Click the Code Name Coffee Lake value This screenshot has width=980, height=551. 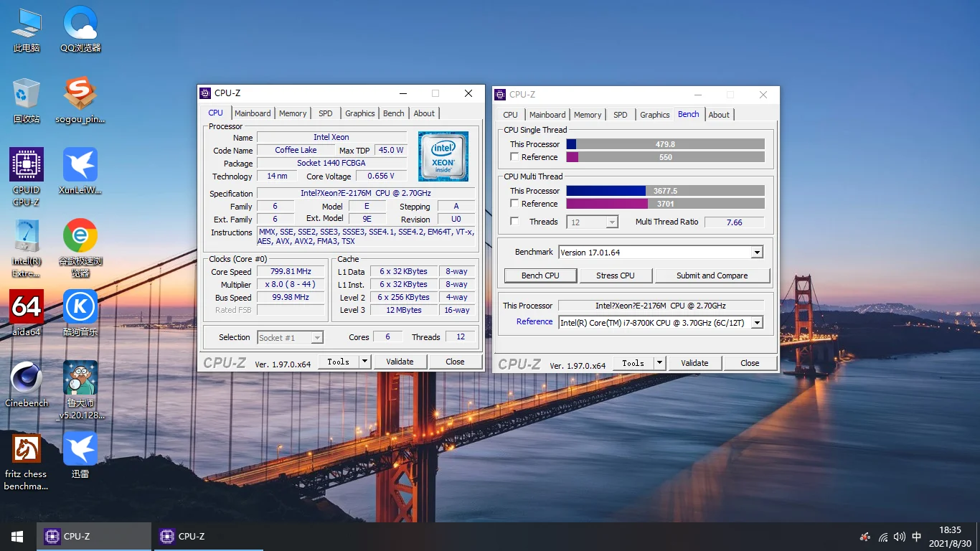pyautogui.click(x=296, y=150)
